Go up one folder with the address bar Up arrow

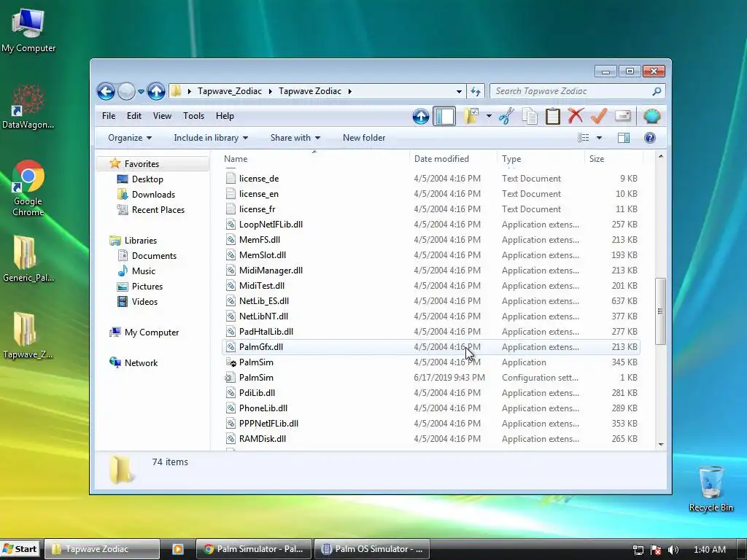tap(156, 91)
